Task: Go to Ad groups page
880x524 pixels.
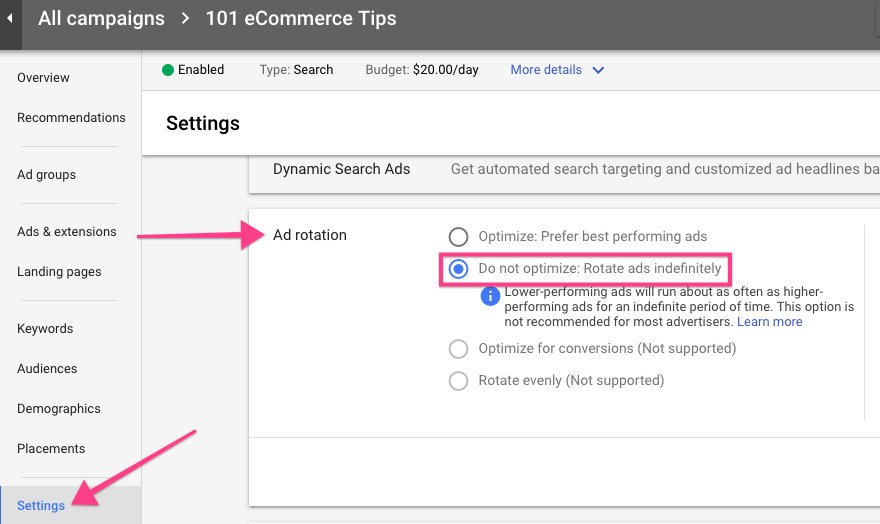Action: (46, 174)
